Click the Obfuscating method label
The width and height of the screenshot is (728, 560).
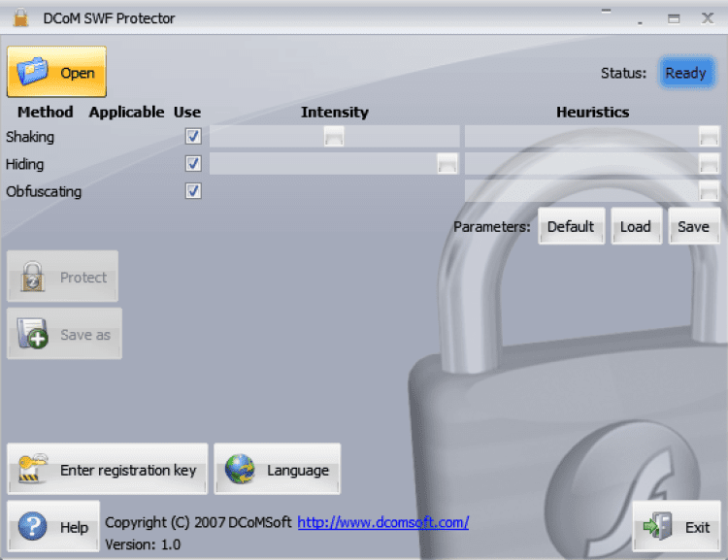click(44, 192)
